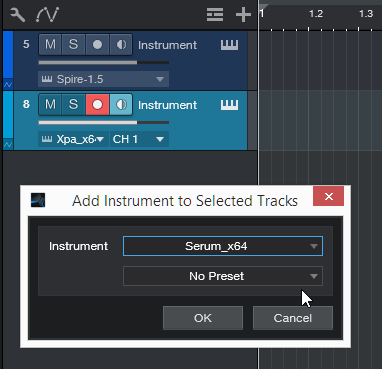
Task: Open the track options wrench icon
Action: [17, 15]
